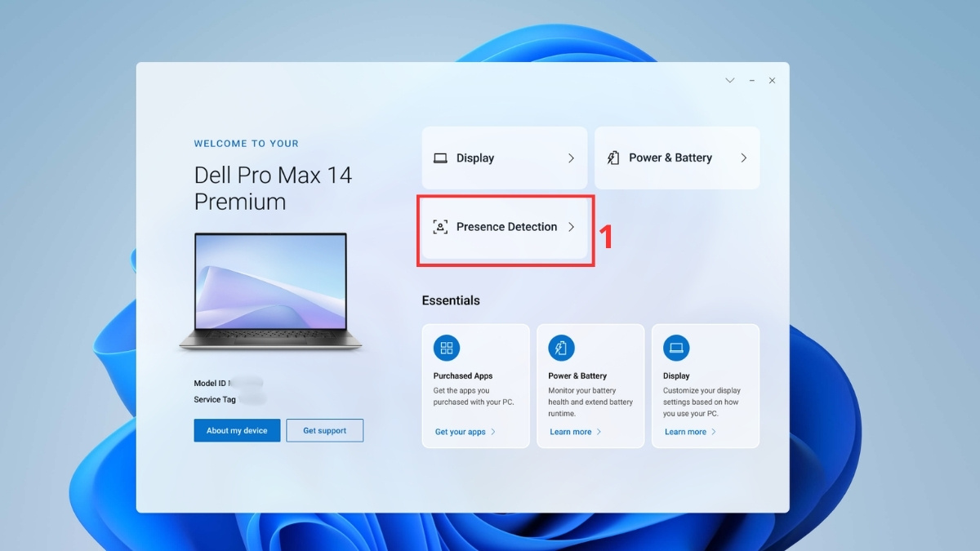Click the Model ID label
Viewport: 980px width, 551px height.
coord(211,383)
